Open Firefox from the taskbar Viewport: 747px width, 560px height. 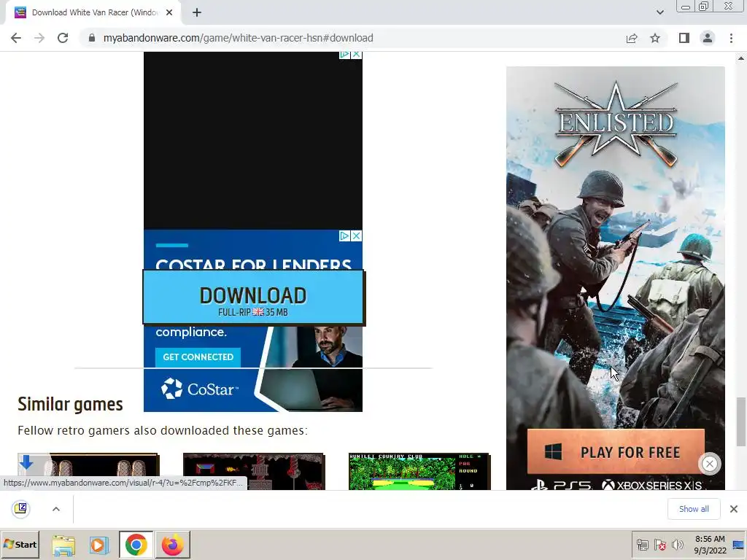(172, 545)
